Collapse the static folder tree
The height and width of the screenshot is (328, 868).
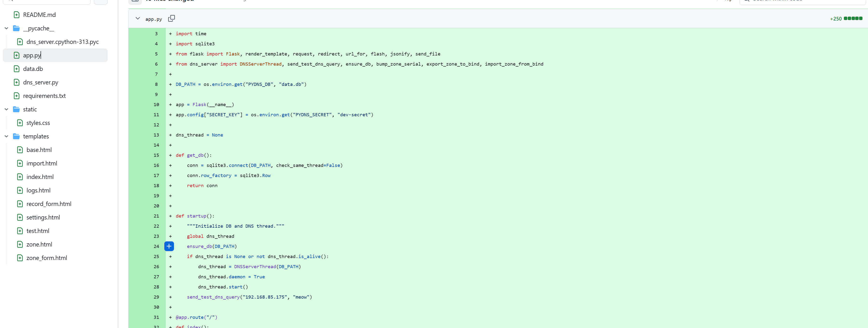(7, 109)
